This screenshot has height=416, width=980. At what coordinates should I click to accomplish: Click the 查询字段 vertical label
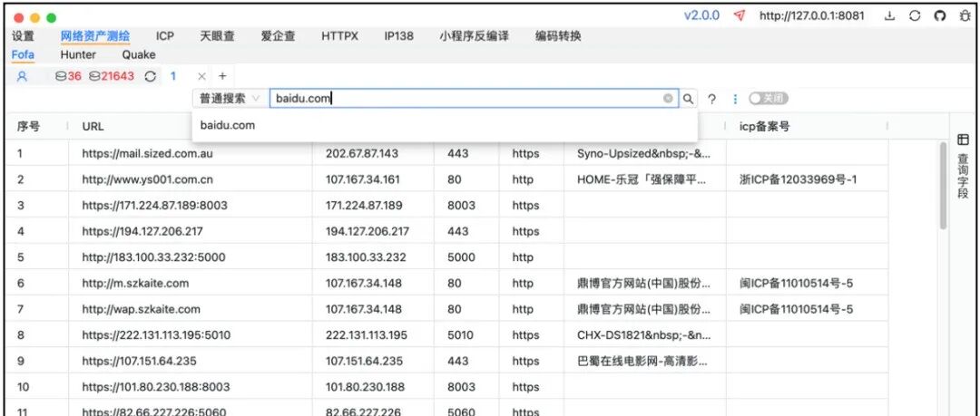coord(963,174)
